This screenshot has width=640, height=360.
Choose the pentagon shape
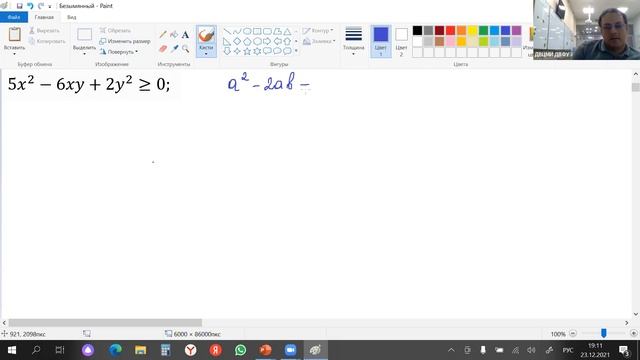click(x=247, y=41)
